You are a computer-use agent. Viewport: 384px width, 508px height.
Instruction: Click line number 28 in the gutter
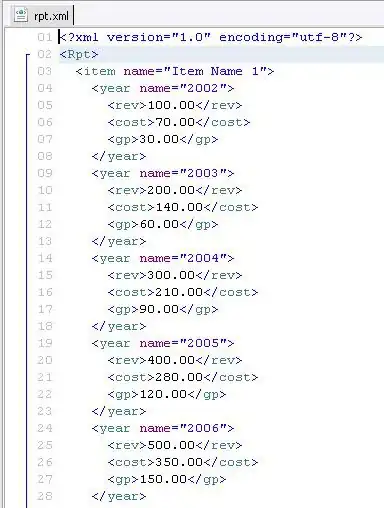(x=45, y=496)
